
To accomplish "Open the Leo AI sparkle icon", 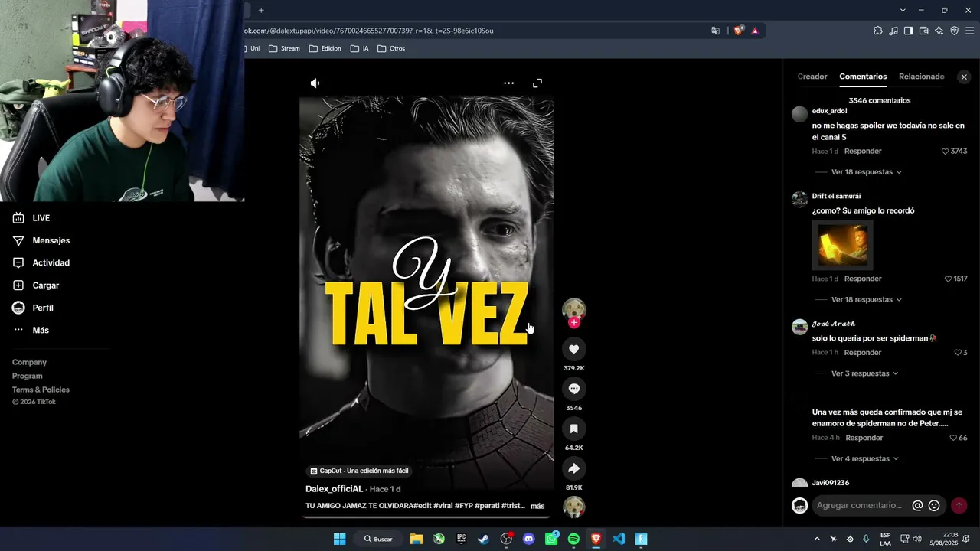I will [x=939, y=31].
